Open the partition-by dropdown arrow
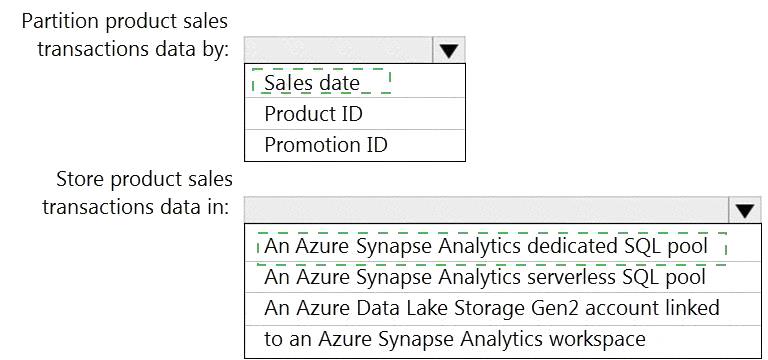Screen dimensions: 768x360 pyautogui.click(x=449, y=50)
